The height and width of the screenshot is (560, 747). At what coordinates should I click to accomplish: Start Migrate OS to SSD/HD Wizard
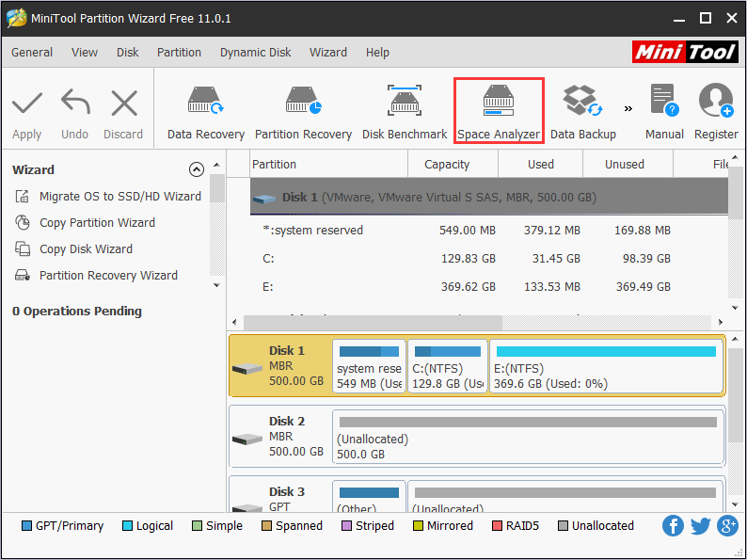[108, 197]
